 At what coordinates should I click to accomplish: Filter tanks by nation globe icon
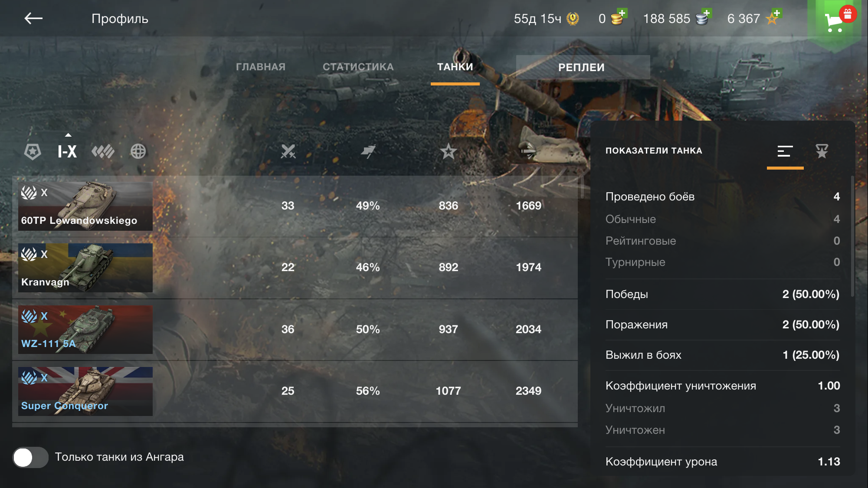point(138,151)
